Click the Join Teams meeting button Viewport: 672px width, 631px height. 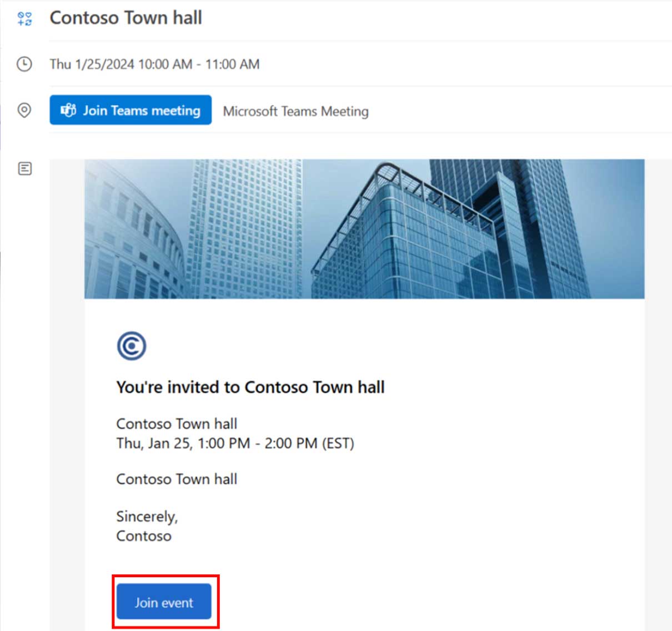point(131,110)
